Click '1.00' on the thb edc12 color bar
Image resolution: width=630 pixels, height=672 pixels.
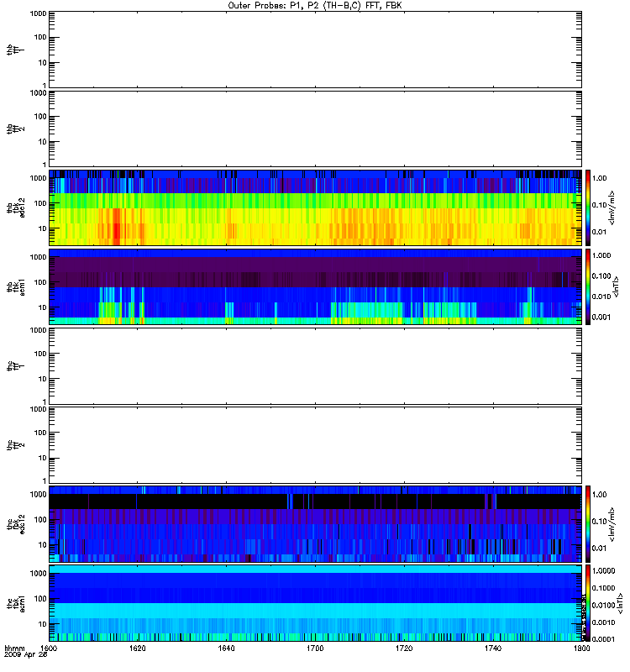tap(599, 178)
